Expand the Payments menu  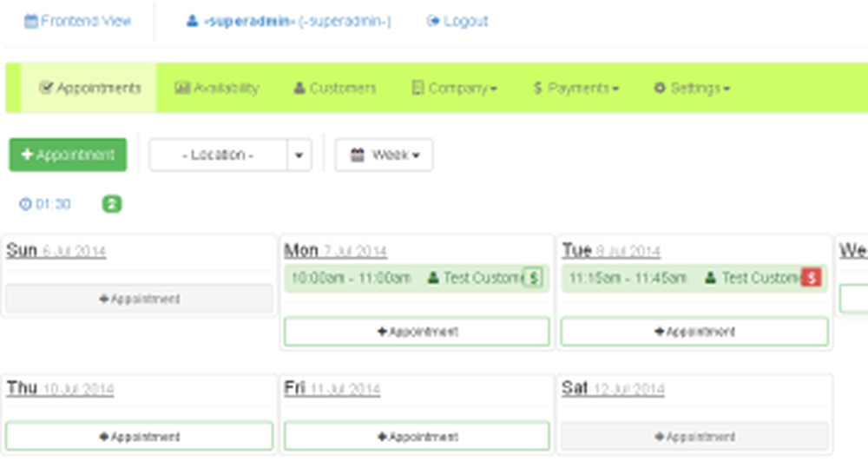(x=575, y=88)
